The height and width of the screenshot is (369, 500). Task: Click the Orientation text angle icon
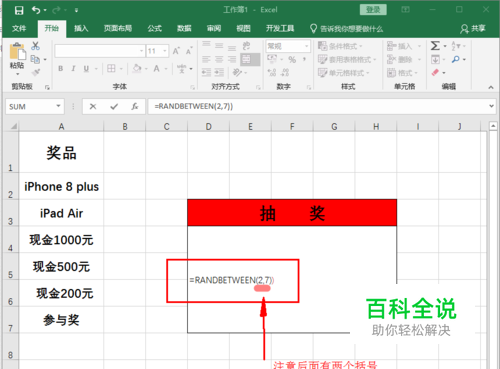coord(237,72)
